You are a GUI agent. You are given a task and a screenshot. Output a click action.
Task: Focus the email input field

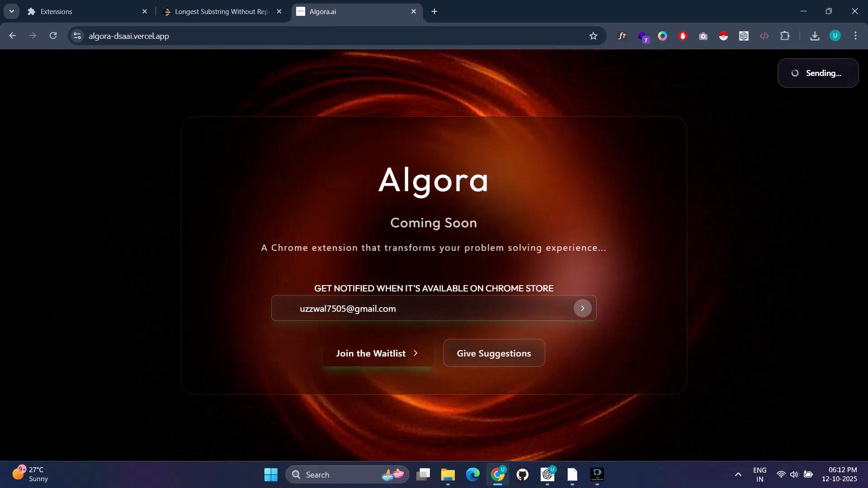pos(434,308)
